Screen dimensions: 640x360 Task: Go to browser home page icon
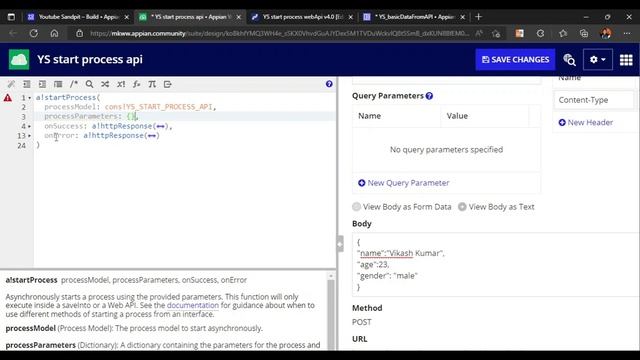[54, 33]
